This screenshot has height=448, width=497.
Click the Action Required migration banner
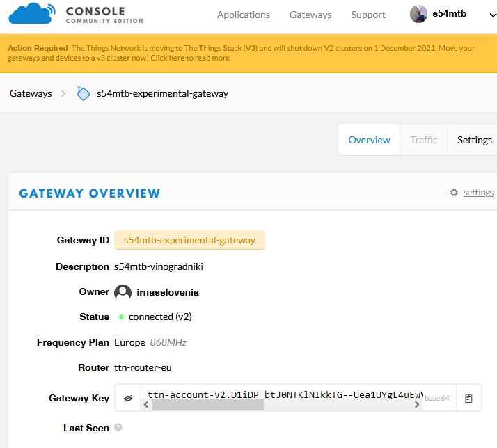pos(248,54)
